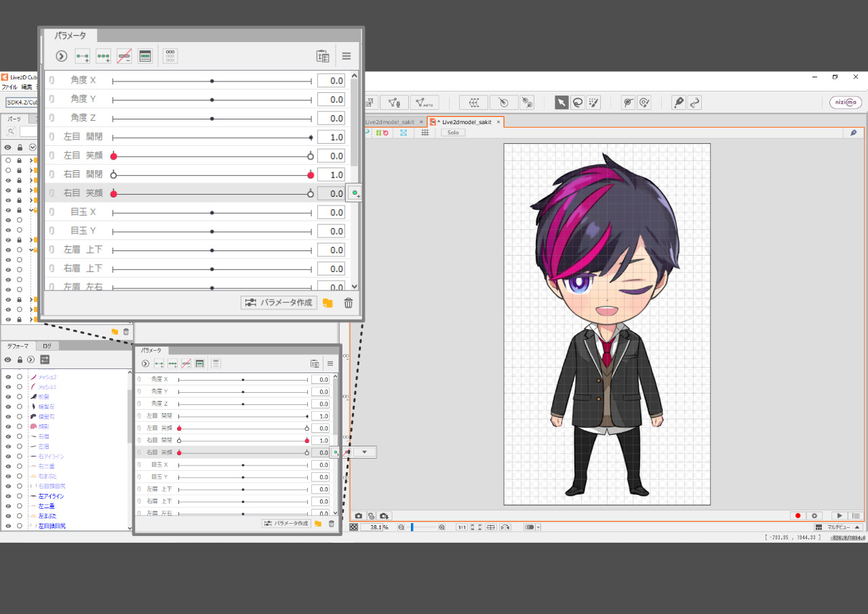Click the zoom-out magnifier icon
Screen dimensions: 868x614
tap(401, 527)
